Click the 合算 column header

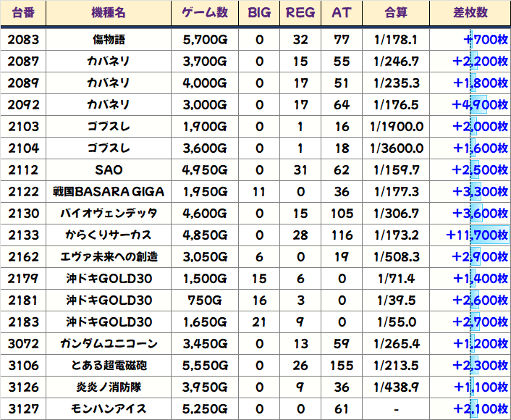[396, 13]
